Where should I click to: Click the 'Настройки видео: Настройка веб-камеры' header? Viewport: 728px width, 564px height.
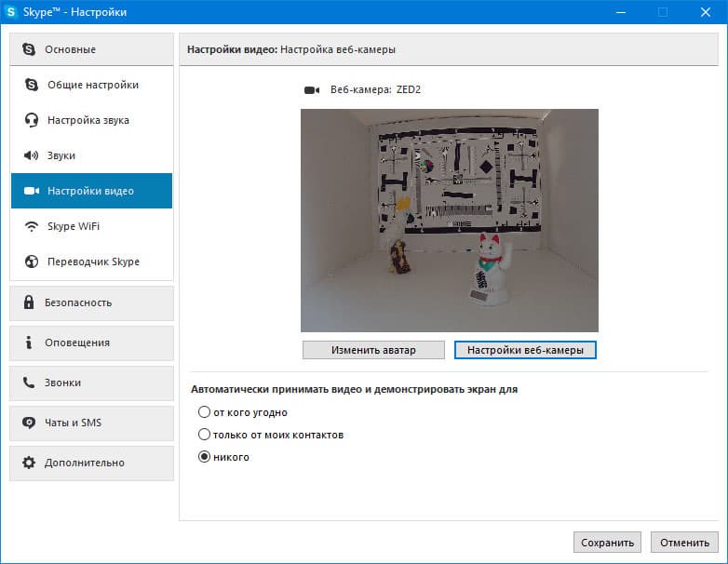click(291, 49)
